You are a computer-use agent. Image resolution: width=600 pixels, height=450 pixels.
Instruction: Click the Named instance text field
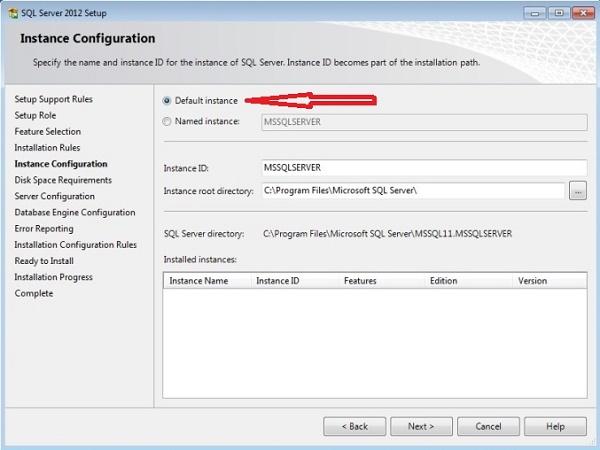[423, 121]
